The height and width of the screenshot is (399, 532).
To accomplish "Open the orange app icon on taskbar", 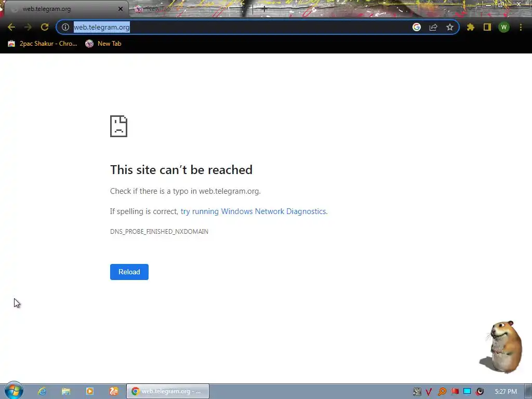I will click(x=114, y=391).
